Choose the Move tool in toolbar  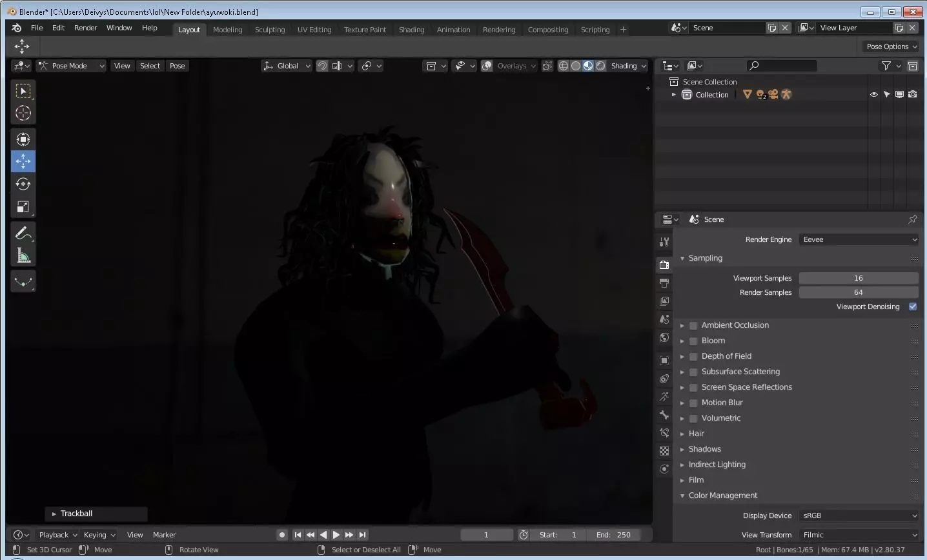pyautogui.click(x=23, y=161)
